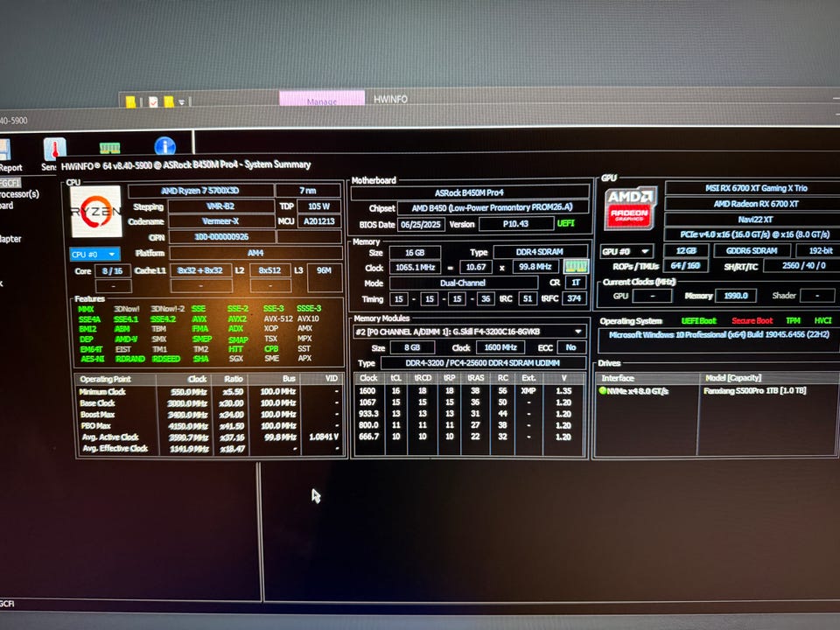Image resolution: width=840 pixels, height=630 pixels.
Task: Open the Sensors thermometer icon in HWiNFO toolbar
Action: tap(54, 149)
